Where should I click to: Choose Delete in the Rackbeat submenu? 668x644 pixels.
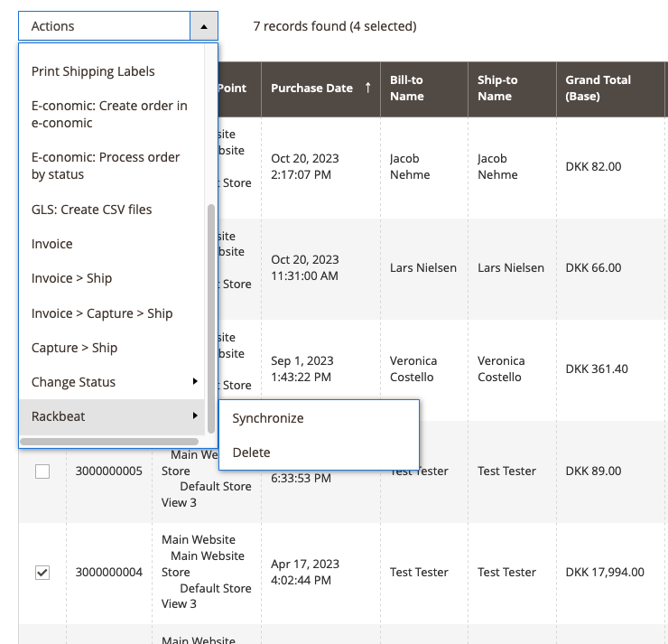click(x=251, y=453)
